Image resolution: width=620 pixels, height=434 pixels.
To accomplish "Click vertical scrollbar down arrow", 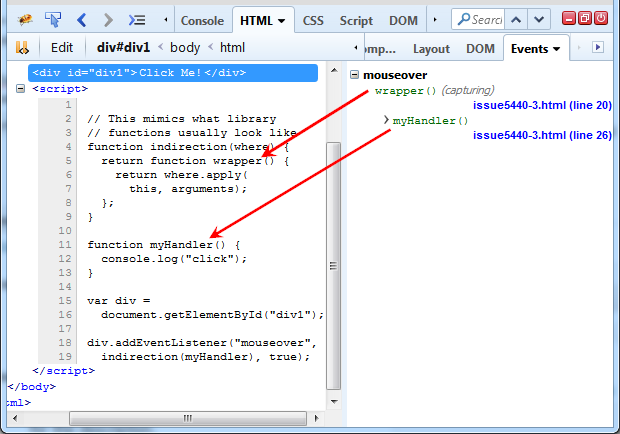I will coord(334,402).
